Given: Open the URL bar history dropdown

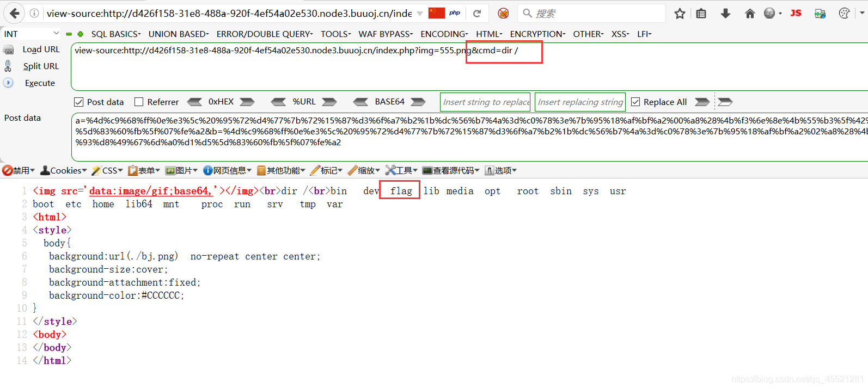Looking at the screenshot, I should click(419, 13).
